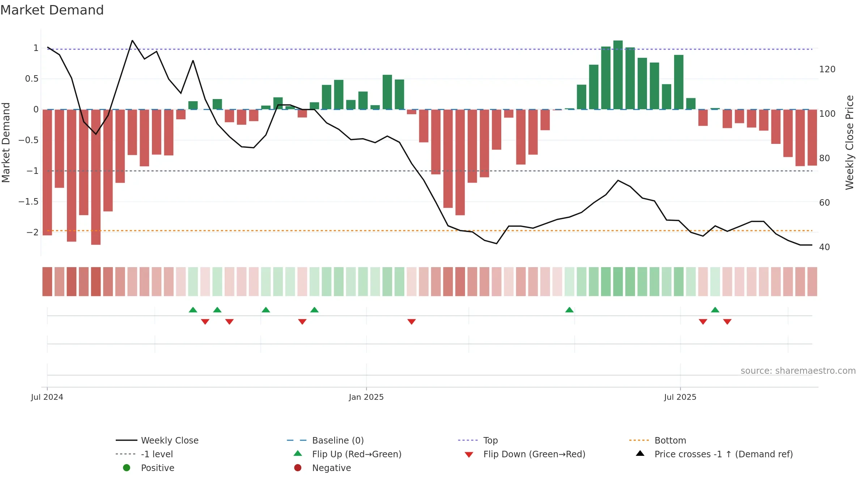
Task: Click the 40 tick label on the price axis
Action: [825, 247]
